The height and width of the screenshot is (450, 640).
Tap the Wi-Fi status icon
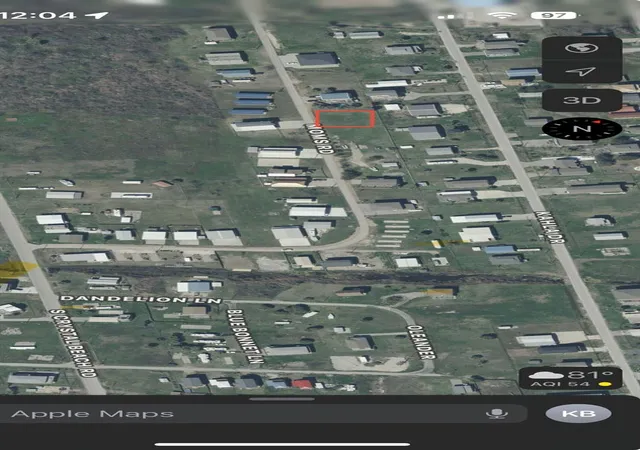click(x=502, y=16)
